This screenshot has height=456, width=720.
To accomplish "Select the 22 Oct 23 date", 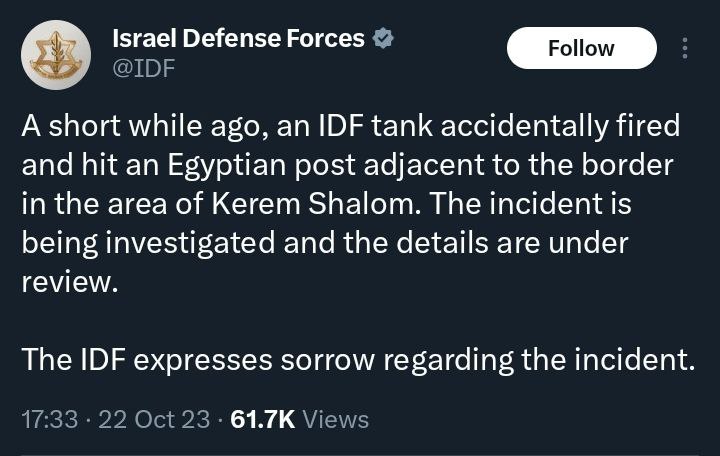I will 154,419.
